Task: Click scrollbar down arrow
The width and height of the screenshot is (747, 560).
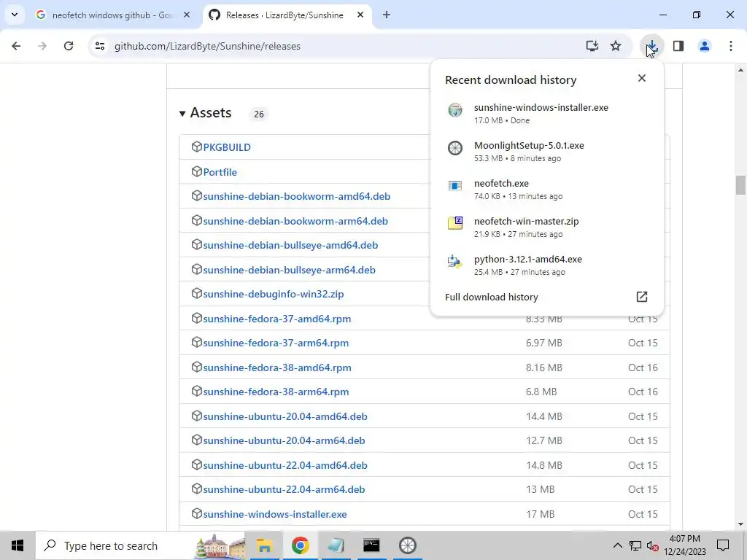Action: [x=740, y=525]
